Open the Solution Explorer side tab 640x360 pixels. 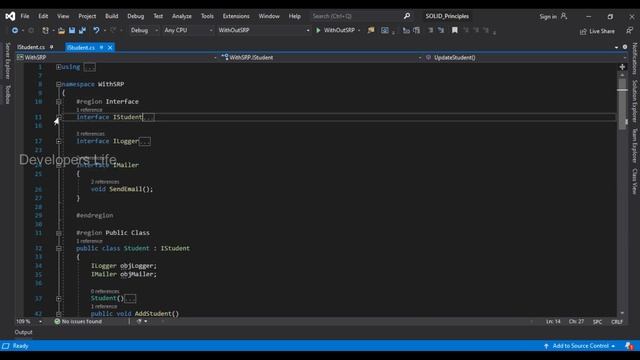click(635, 101)
